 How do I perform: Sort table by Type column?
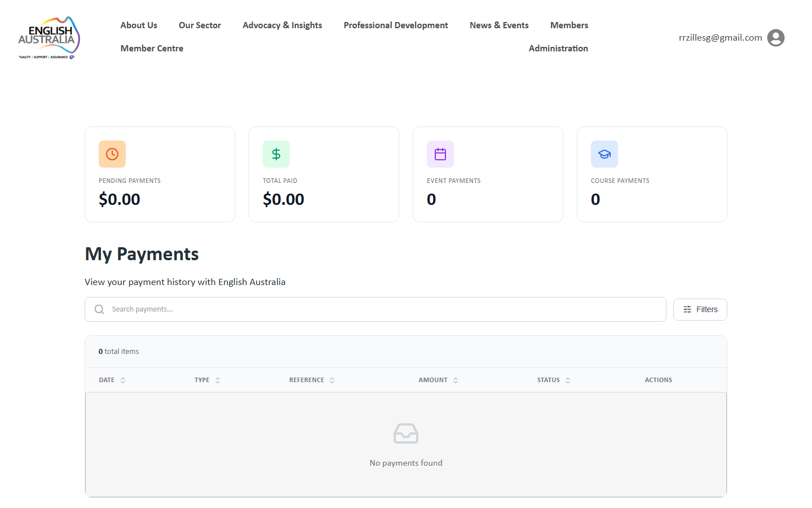pos(207,380)
